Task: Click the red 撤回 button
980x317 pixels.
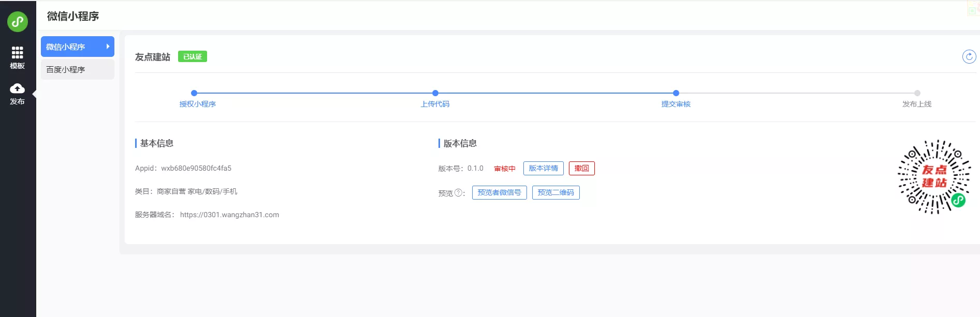Action: [581, 169]
